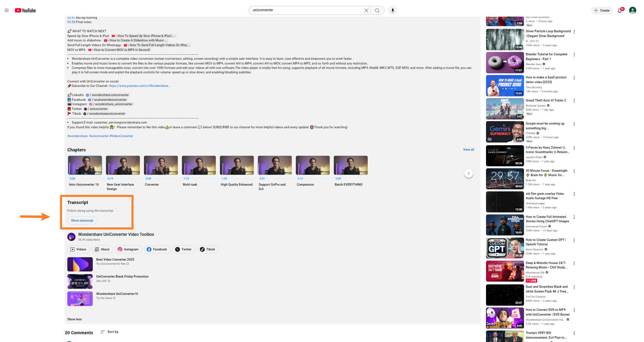
Task: Select Batch EVERYTHING chapter thumbnail
Action: pyautogui.click(x=351, y=165)
